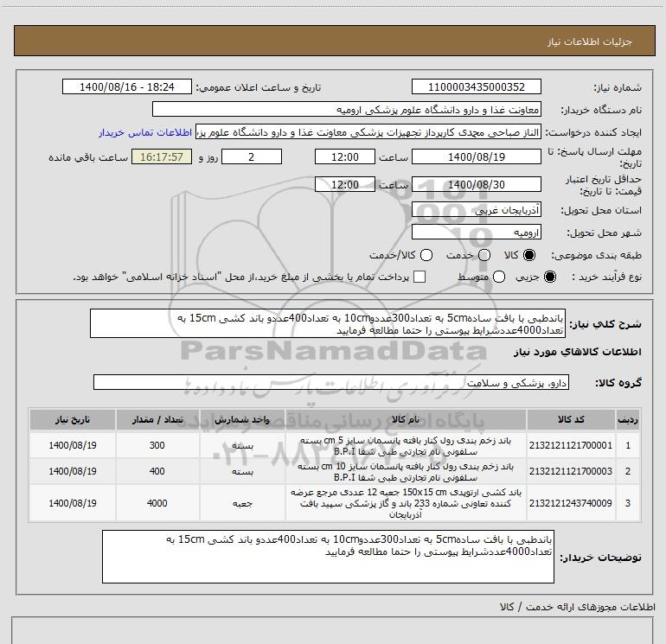
Task: Click the price validity date 1400/08/30 field
Action: [x=476, y=185]
